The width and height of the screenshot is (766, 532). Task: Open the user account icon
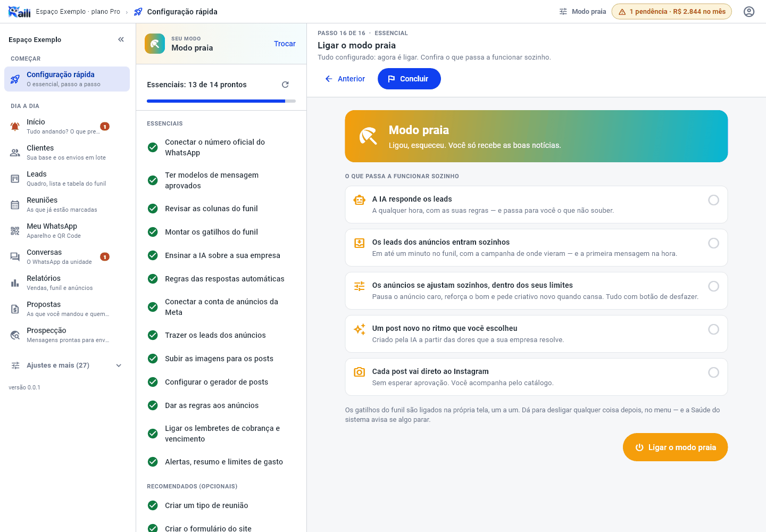coord(749,12)
